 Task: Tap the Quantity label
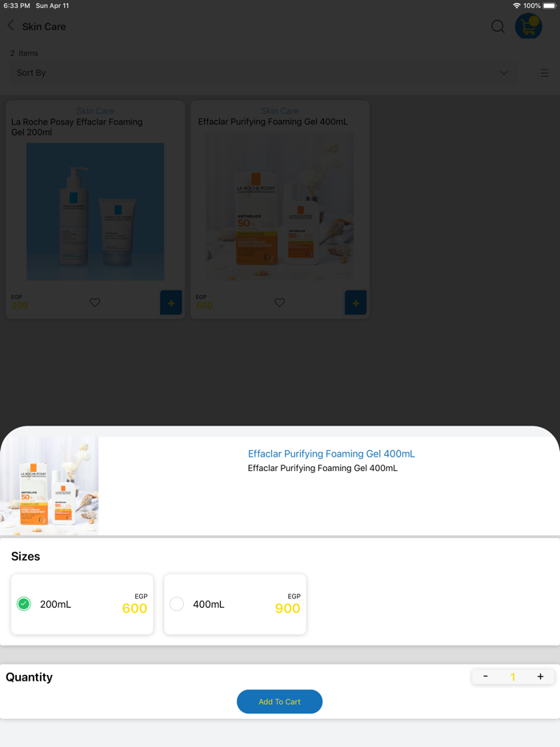[29, 677]
